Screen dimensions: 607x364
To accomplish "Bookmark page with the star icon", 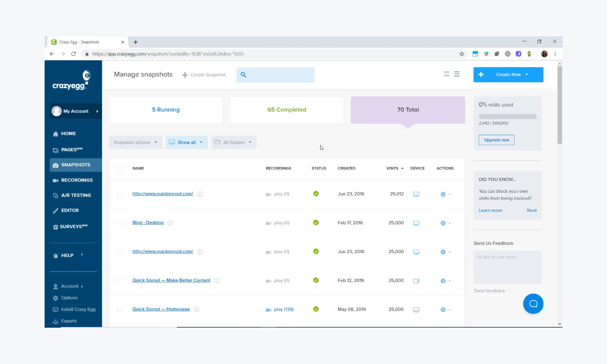I will coord(462,54).
